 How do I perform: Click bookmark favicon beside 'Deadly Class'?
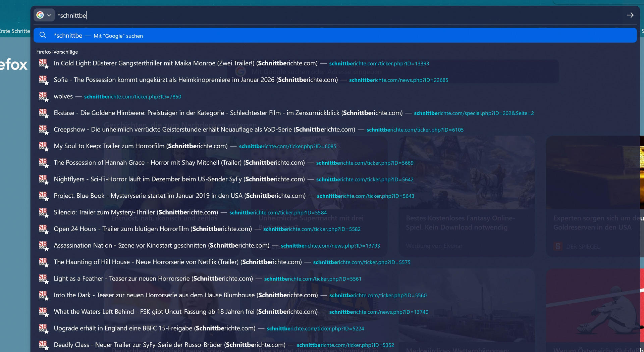tap(44, 345)
